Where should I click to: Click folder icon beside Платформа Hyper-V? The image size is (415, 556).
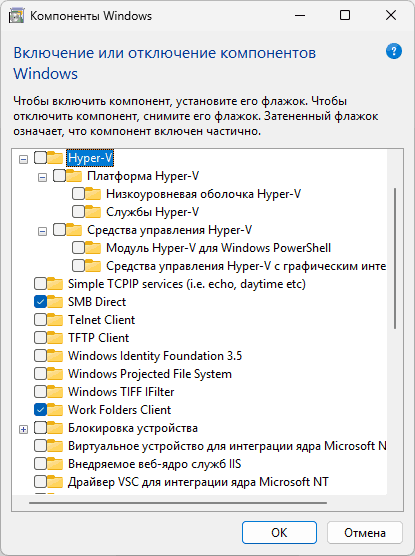tap(74, 176)
